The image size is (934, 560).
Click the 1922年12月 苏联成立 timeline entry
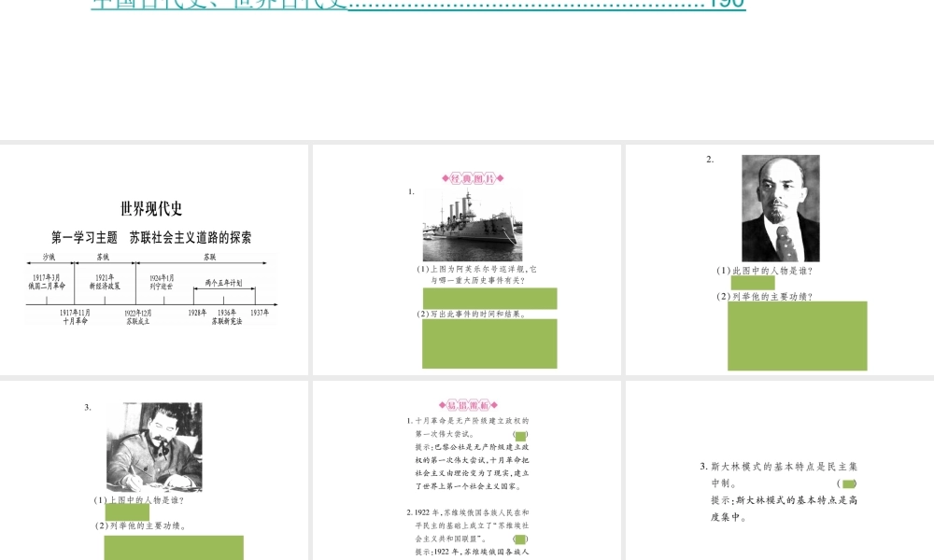tap(137, 316)
